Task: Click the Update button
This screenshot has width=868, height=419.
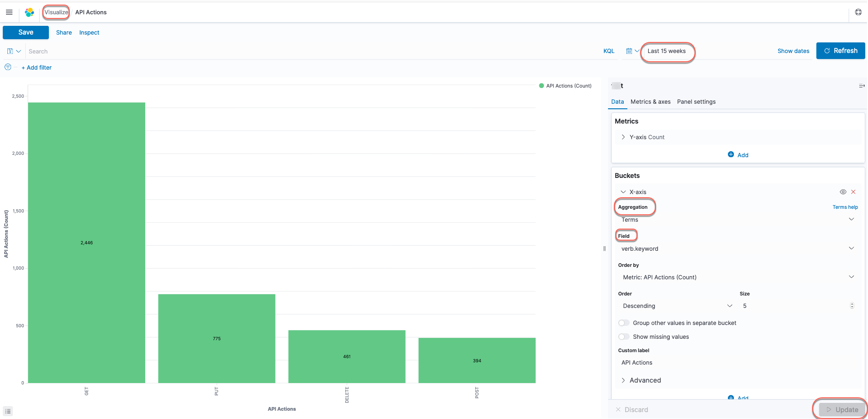Action: pos(842,409)
